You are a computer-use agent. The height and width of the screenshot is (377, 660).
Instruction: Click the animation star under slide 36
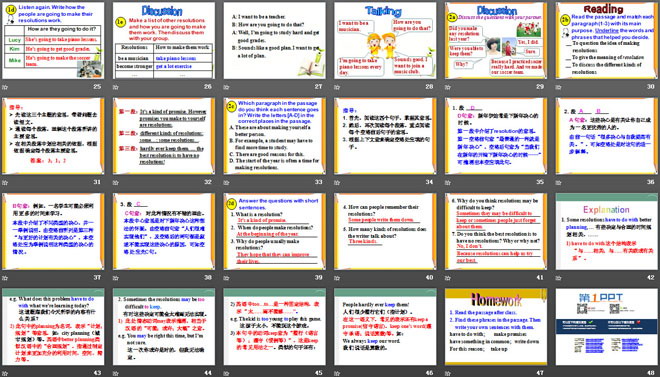coord(559,183)
